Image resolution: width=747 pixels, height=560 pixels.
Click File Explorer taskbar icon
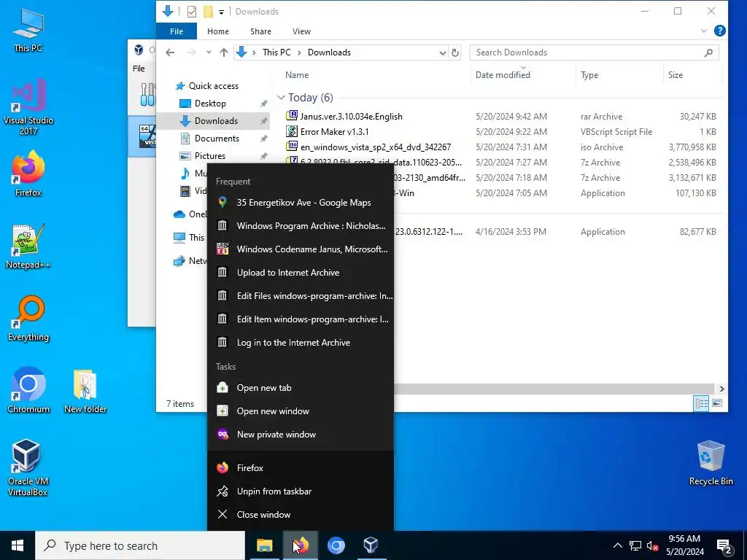tap(264, 545)
